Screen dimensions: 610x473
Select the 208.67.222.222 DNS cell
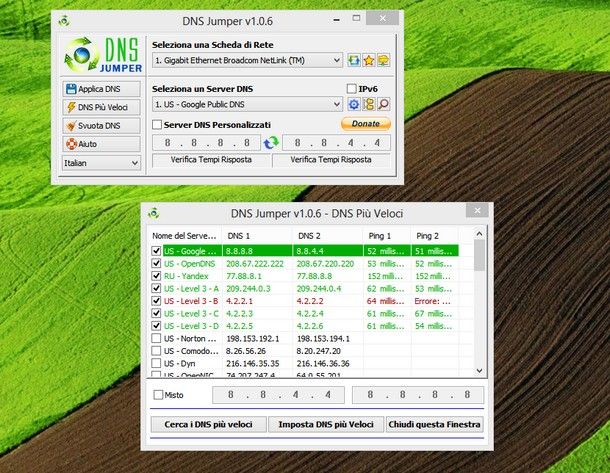pos(255,264)
